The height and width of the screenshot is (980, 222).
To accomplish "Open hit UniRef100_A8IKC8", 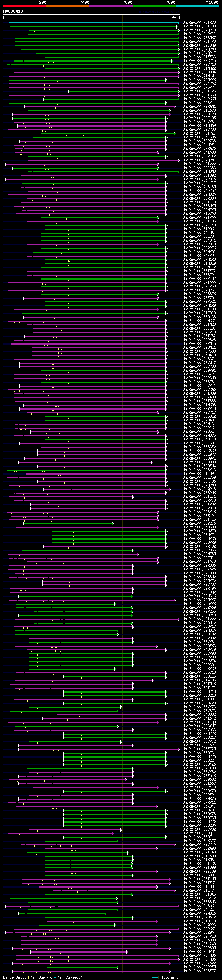I will [199, 23].
